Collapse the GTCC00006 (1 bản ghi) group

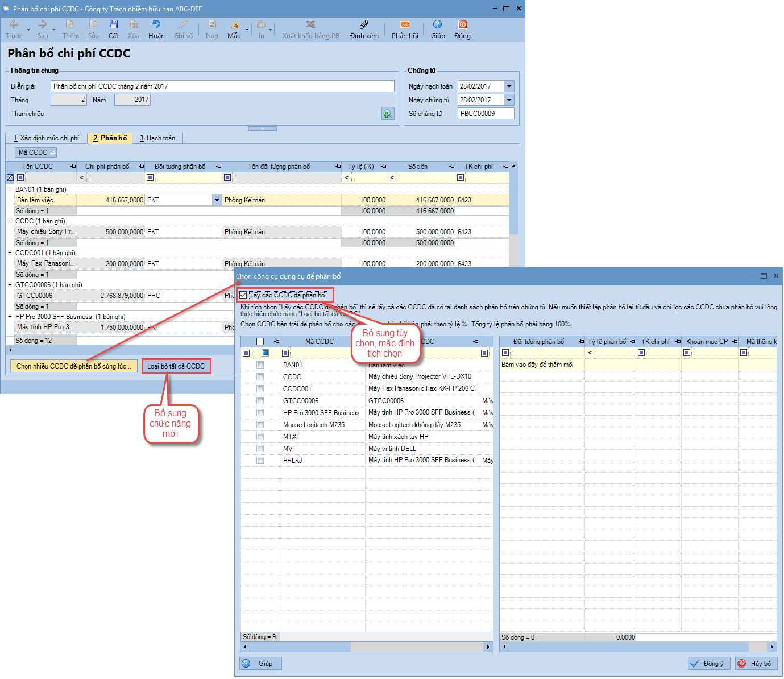coord(10,285)
